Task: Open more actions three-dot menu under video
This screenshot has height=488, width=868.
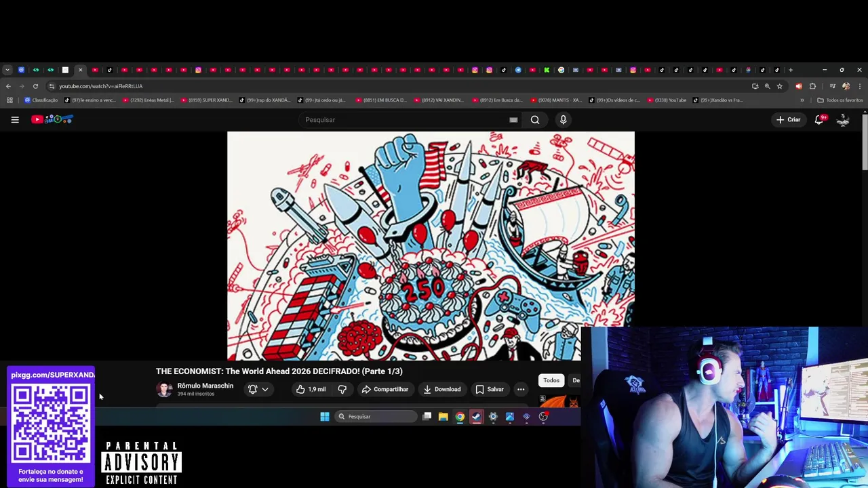Action: (521, 389)
